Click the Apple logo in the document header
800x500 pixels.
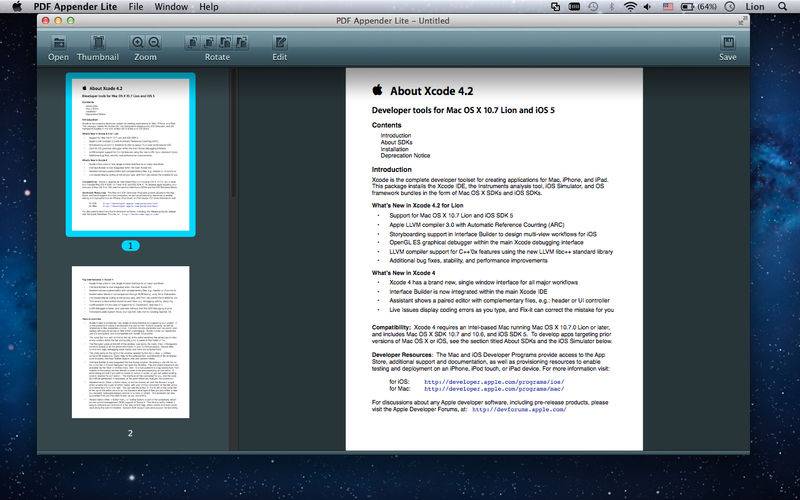point(378,90)
